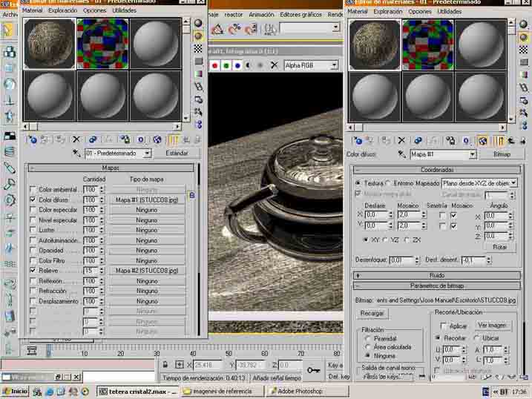Click arrow select tool in left main toolbar
The height and width of the screenshot is (399, 532).
tap(8, 30)
